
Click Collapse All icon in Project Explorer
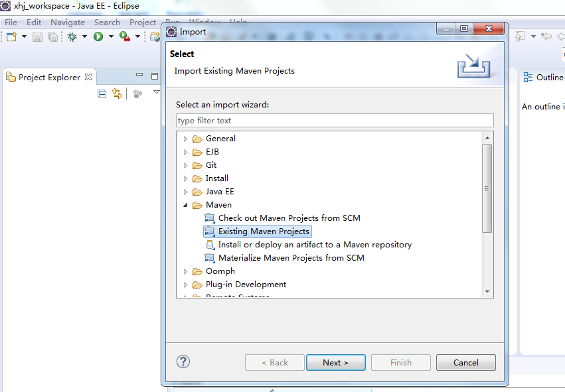click(x=102, y=94)
